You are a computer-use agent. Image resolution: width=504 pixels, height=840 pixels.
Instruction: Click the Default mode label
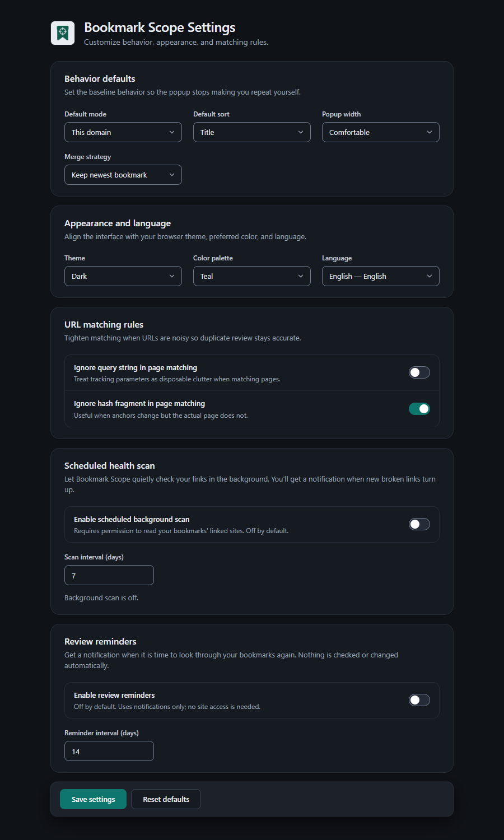point(85,114)
